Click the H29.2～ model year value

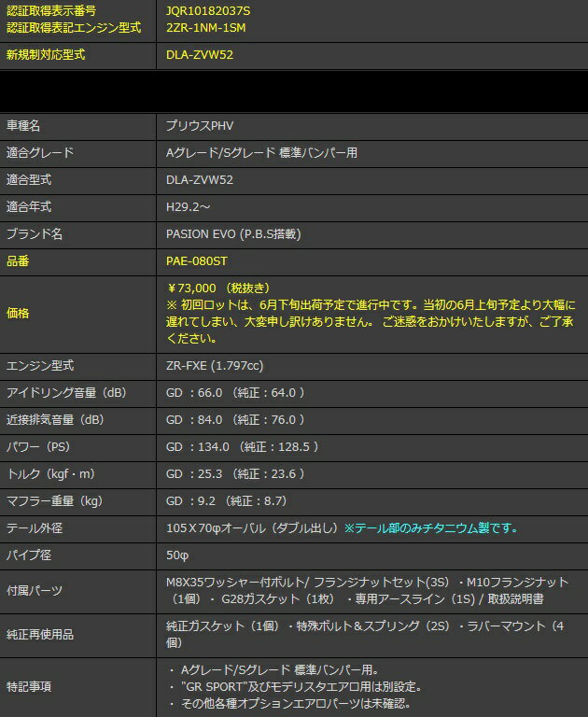[188, 206]
